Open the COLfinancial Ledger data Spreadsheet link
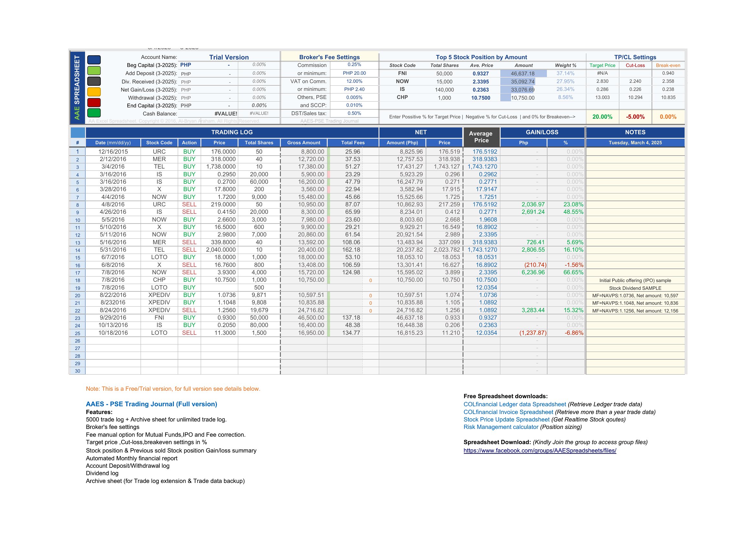The width and height of the screenshot is (756, 535). pyautogui.click(x=515, y=404)
